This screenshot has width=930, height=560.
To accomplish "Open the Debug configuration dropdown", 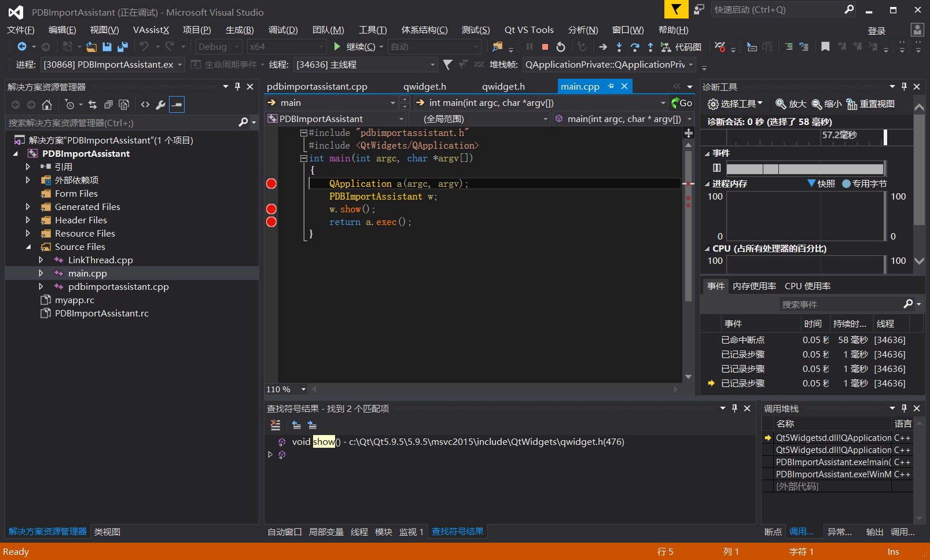I will tap(219, 47).
